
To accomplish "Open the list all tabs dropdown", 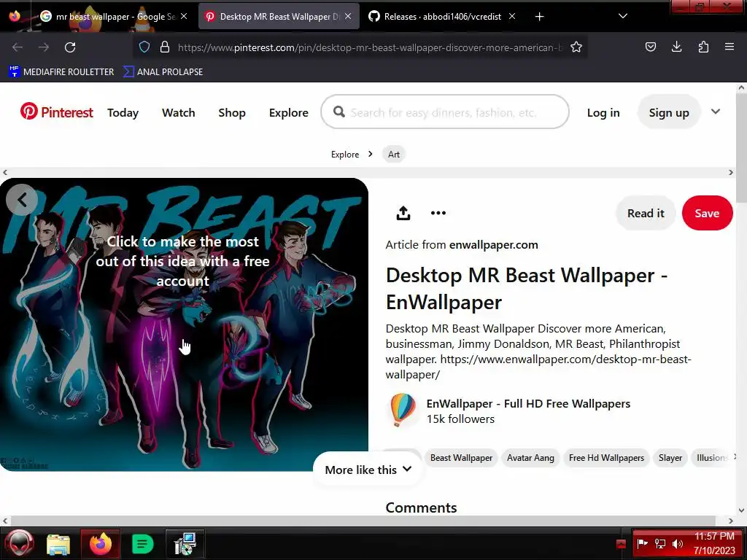I will (622, 16).
